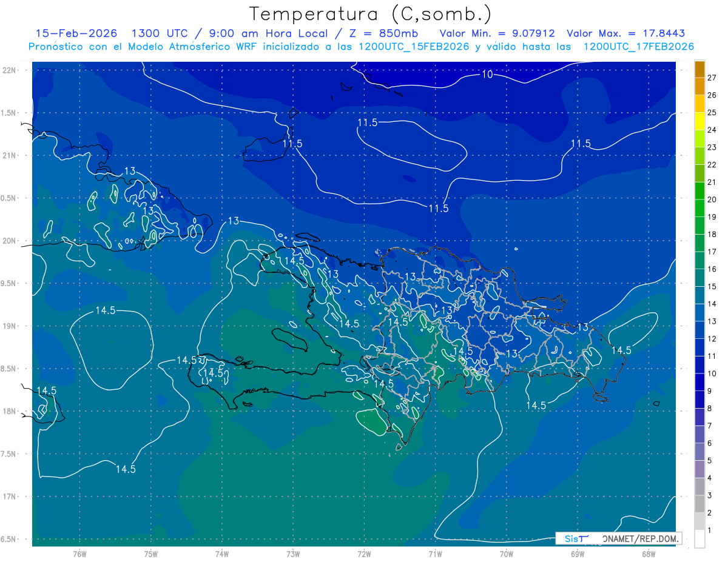Screen dimensions: 728x562
Task: Click the '15' color scale label
Action: (712, 286)
